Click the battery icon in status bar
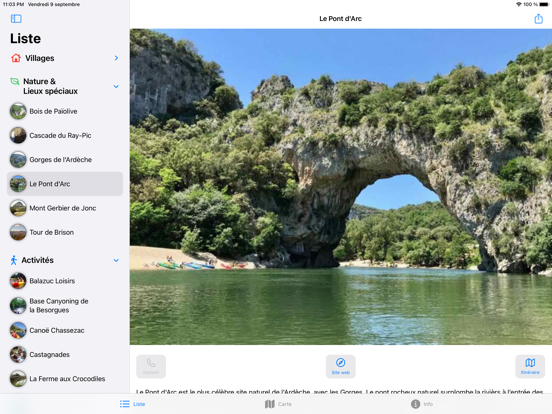Screen dimensions: 552x414 pos(544,4)
